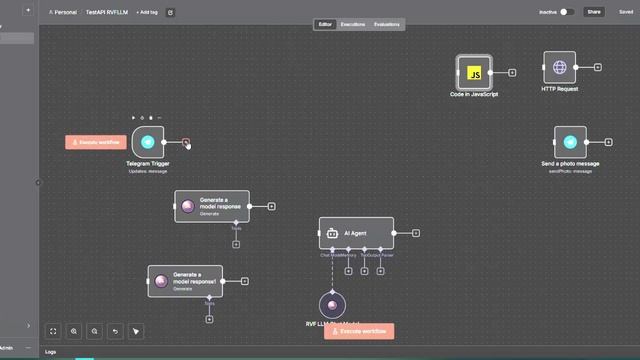The image size is (640, 360).
Task: Switch to the Evaluations tab
Action: coord(387,24)
